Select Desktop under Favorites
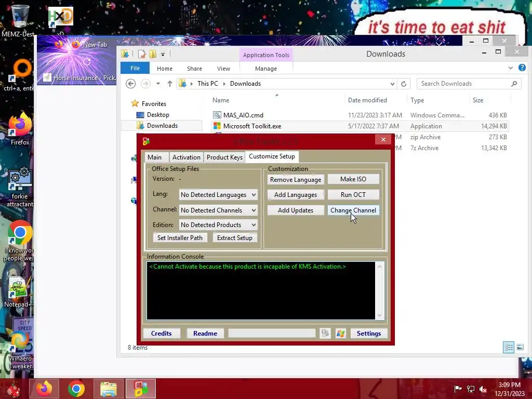This screenshot has width=532, height=399. (158, 115)
